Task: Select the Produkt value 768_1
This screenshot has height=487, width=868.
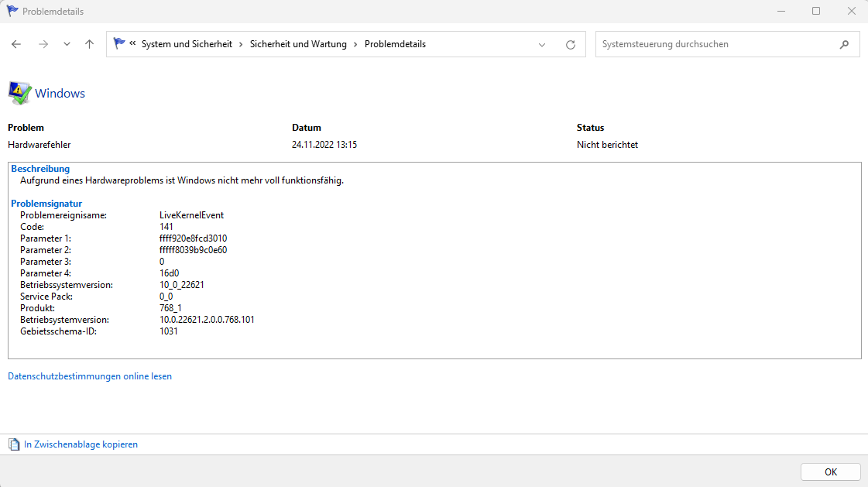Action: (170, 308)
